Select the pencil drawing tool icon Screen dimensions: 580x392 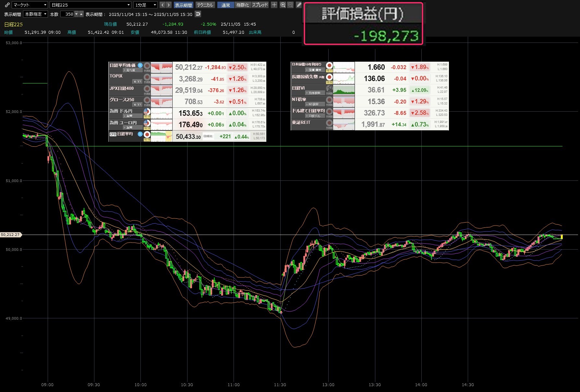(299, 5)
